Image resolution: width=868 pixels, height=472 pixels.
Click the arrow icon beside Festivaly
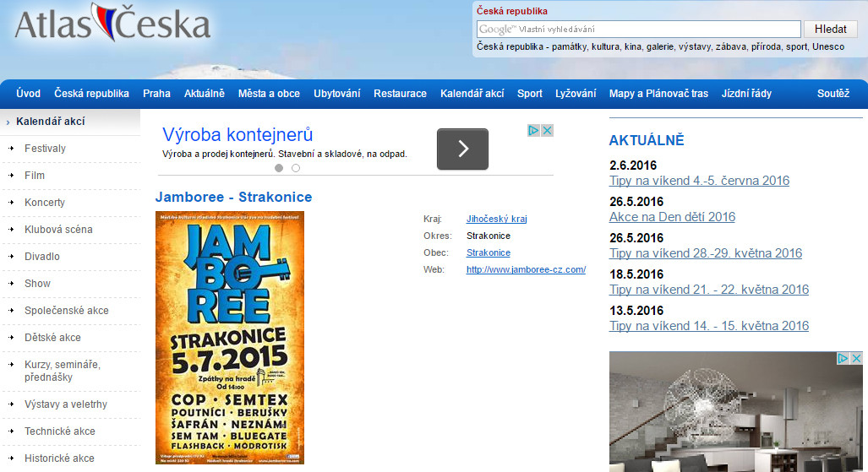(x=10, y=149)
